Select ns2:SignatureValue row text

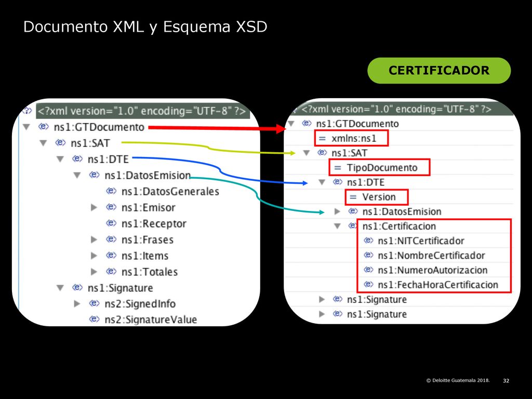tap(151, 320)
